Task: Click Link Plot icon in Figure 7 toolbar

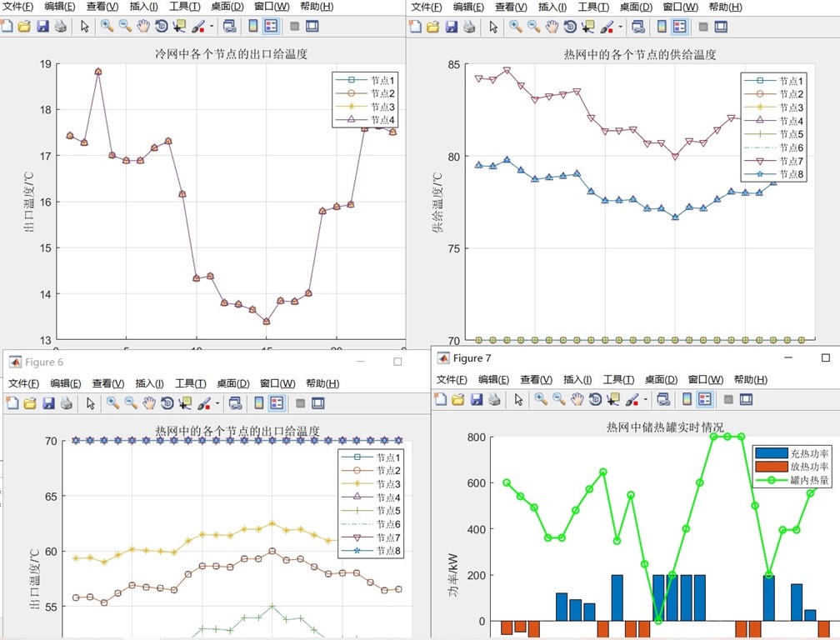Action: (663, 399)
